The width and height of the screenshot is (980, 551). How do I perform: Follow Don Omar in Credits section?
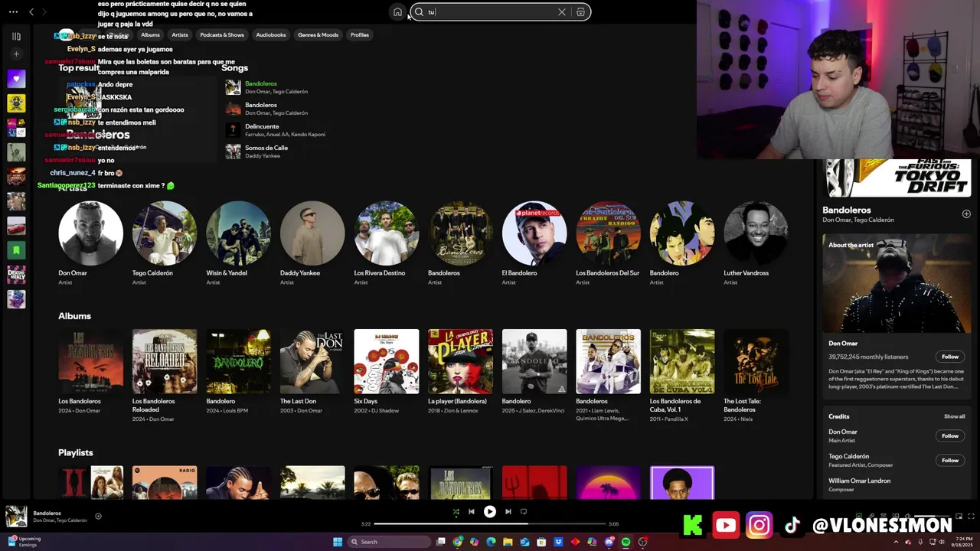pos(949,435)
